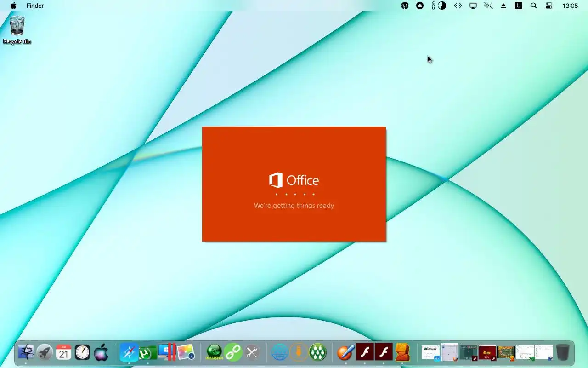Open the Windows monitor with red bars icon
588x368 pixels.
pos(167,352)
